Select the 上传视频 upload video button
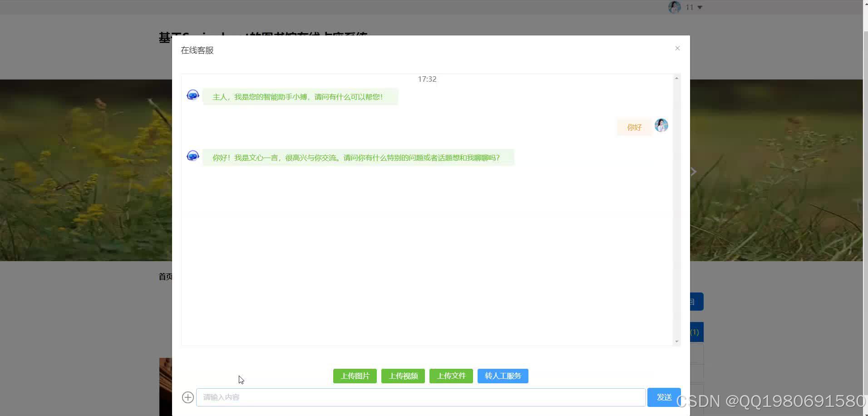The width and height of the screenshot is (868, 416). [x=403, y=376]
